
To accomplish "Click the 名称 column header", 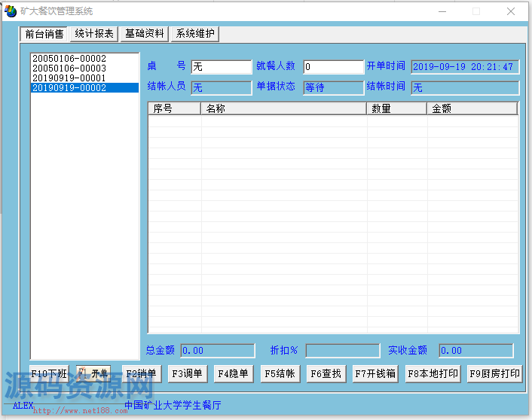I will [x=283, y=108].
